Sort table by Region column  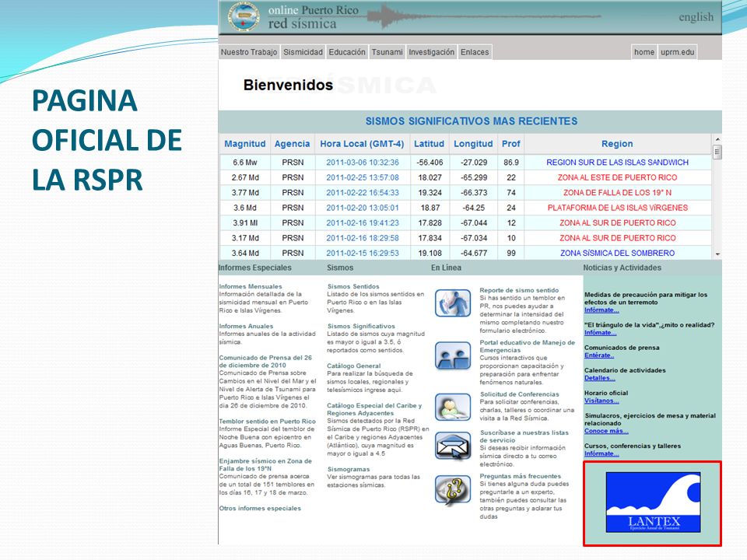pos(617,144)
